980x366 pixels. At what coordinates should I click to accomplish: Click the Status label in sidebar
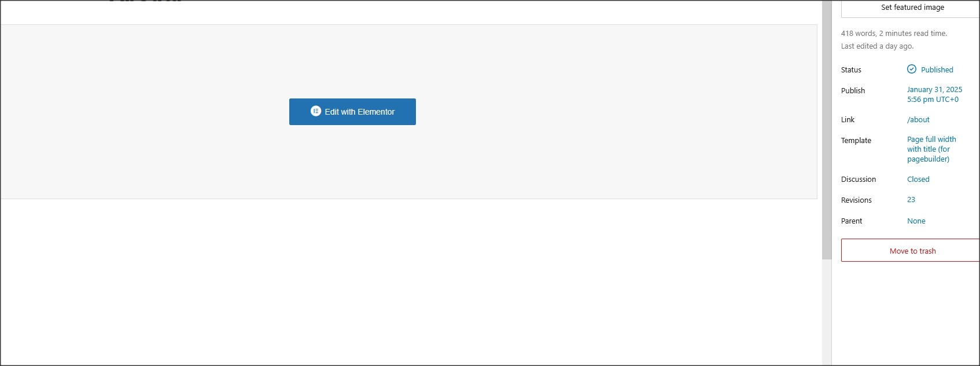[851, 70]
